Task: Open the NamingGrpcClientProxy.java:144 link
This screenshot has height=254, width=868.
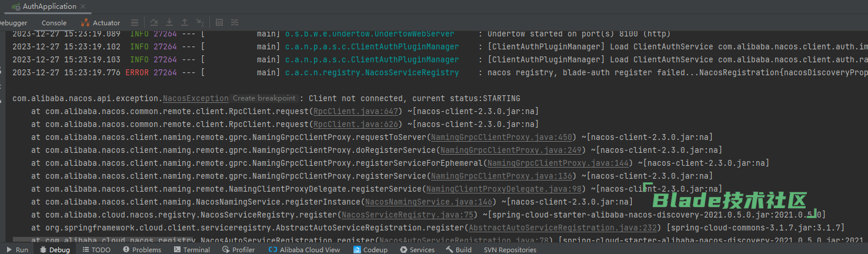Action: click(557, 163)
